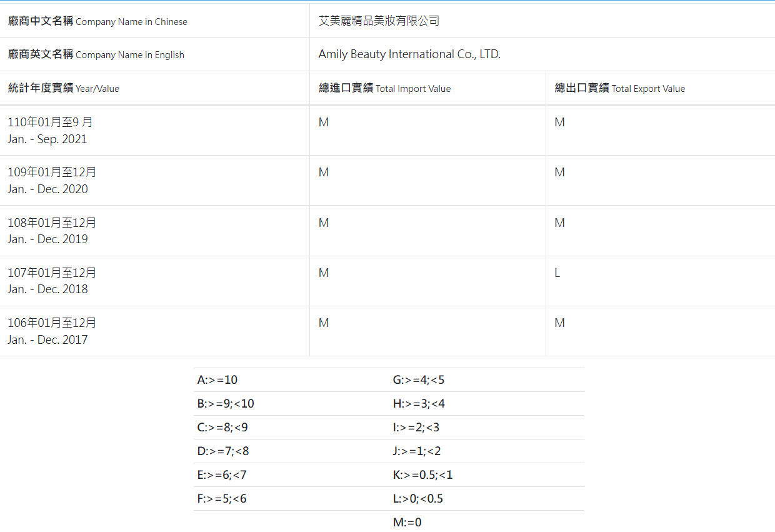Click the export value M for 2020
Viewport: 775px width, 532px height.
[x=559, y=173]
